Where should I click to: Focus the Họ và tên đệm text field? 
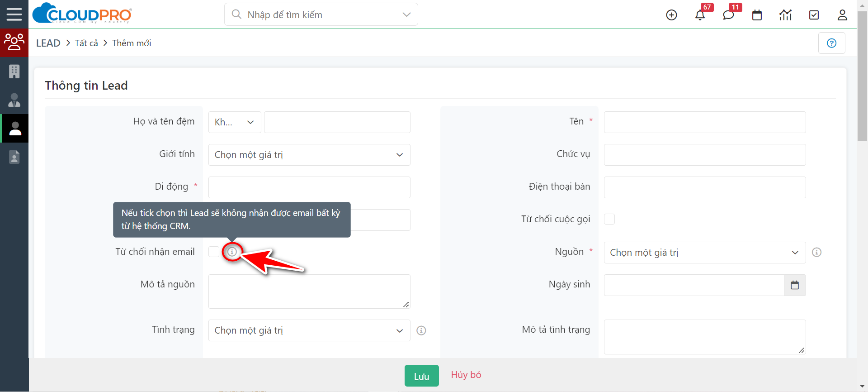pyautogui.click(x=337, y=122)
